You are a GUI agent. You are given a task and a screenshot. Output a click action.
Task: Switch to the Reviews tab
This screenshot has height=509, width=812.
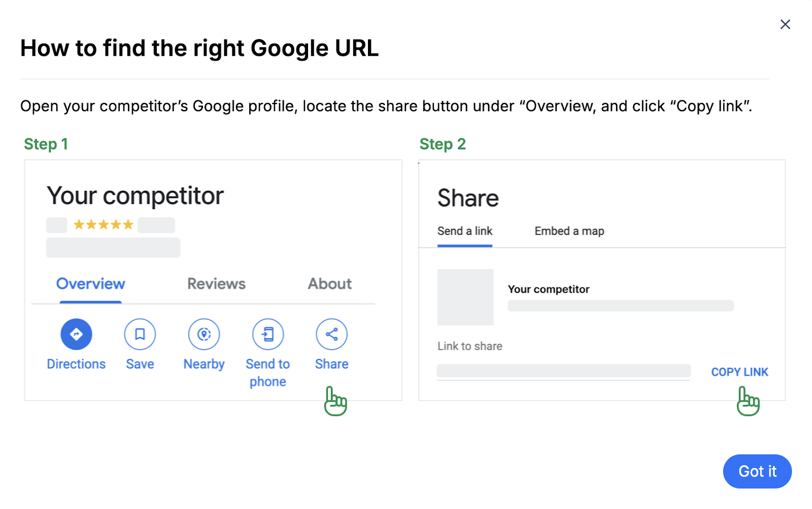[216, 284]
